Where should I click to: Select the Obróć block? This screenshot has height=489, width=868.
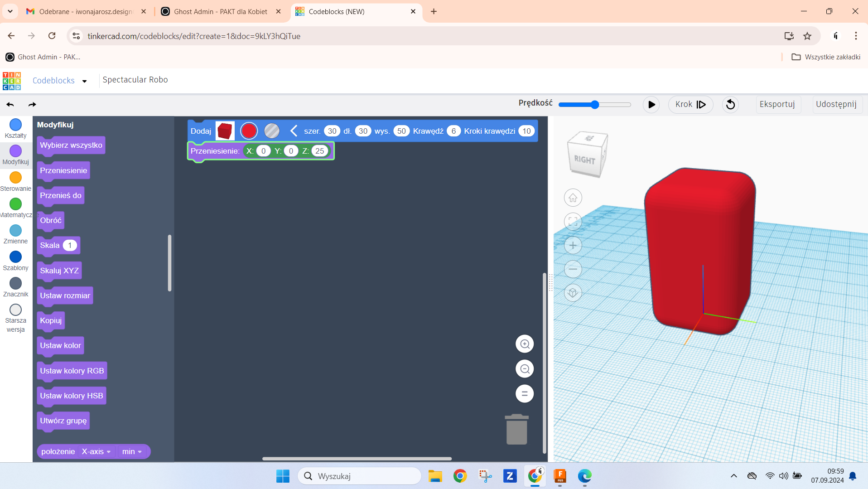(51, 220)
